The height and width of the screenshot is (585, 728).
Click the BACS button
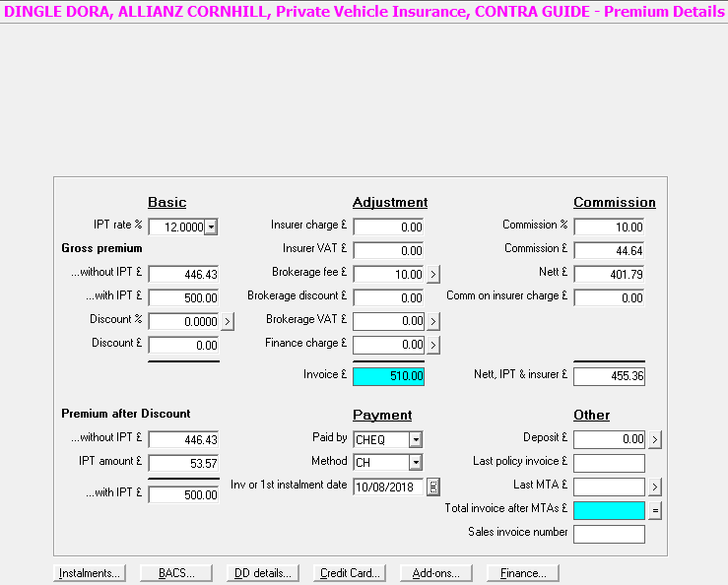tap(176, 573)
